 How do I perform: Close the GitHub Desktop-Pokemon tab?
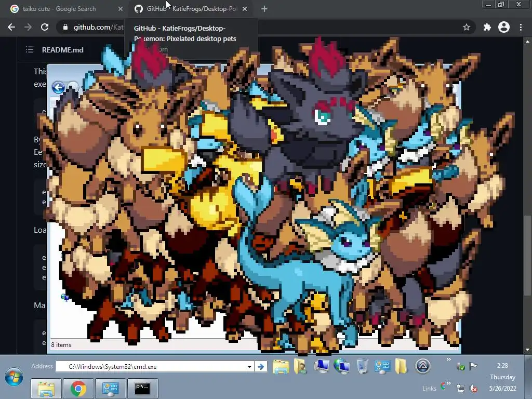(245, 9)
